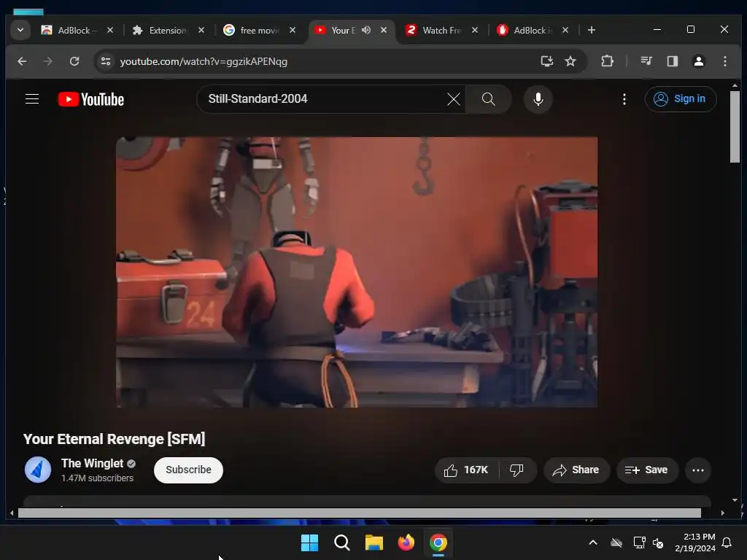Open the Chrome profile icon
The image size is (747, 560).
click(698, 61)
